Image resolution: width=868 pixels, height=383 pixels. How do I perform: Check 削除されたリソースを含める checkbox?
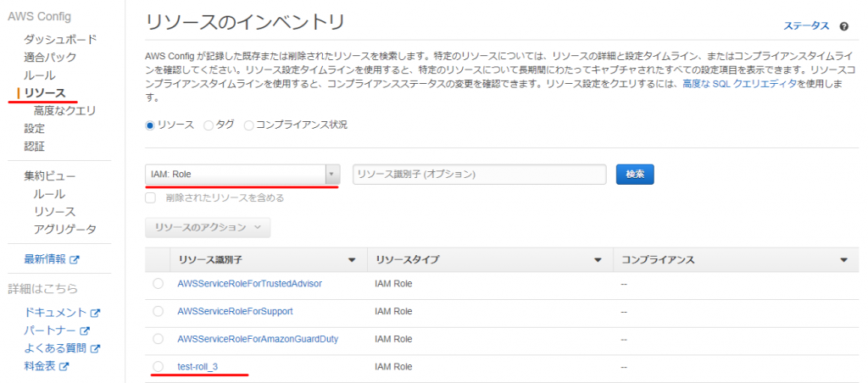pyautogui.click(x=151, y=197)
